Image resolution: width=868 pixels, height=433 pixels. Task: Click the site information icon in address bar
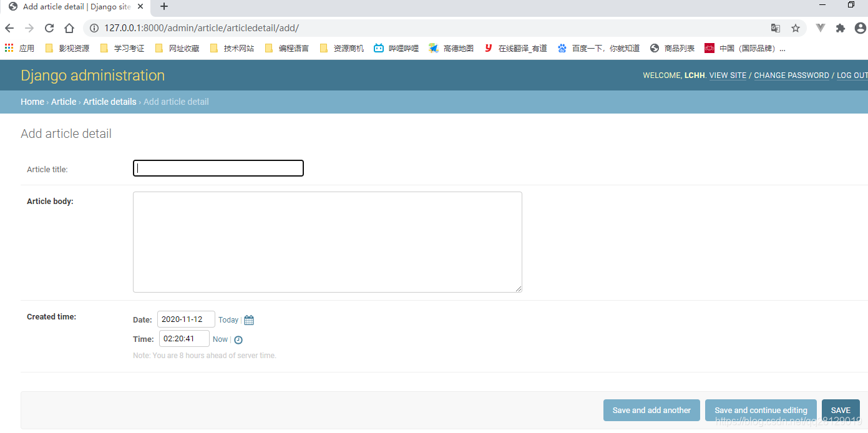94,28
